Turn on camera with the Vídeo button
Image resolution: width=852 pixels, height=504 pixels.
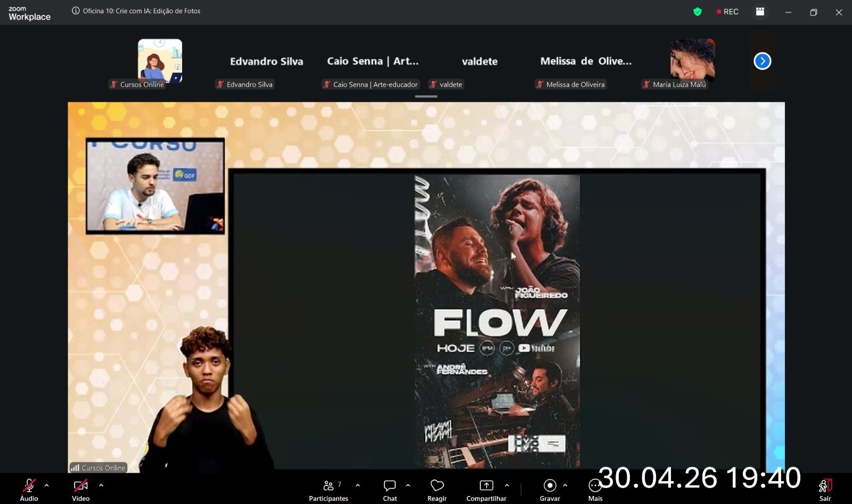81,490
